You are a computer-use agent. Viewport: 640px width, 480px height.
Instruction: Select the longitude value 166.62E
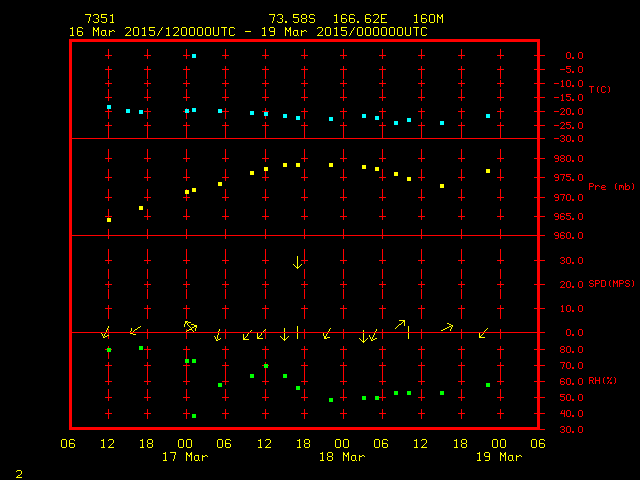[x=364, y=19]
